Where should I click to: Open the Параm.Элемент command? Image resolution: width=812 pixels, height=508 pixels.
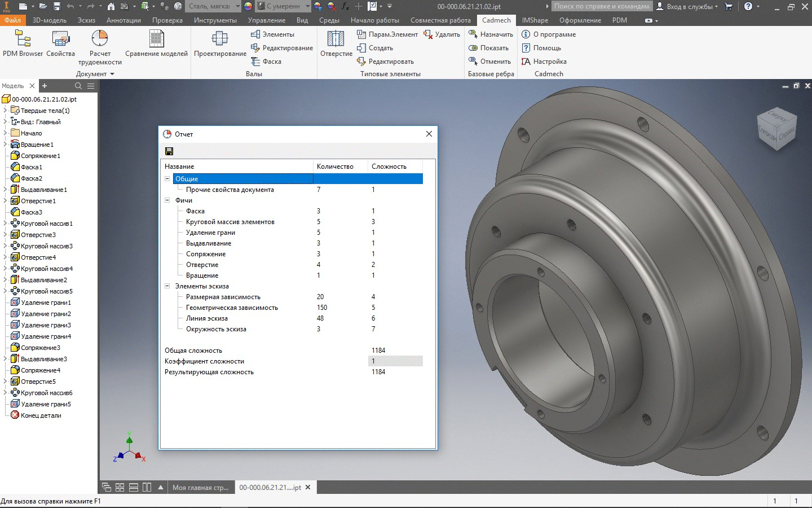[x=387, y=34]
